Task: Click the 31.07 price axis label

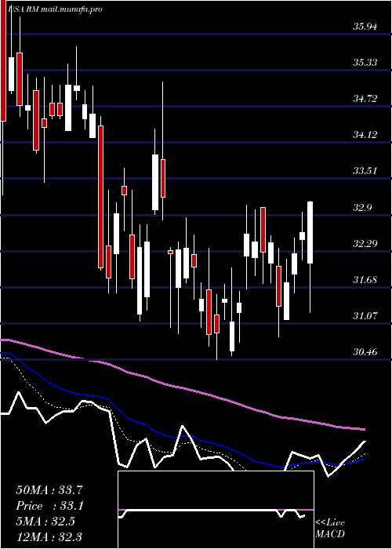Action: click(x=365, y=316)
